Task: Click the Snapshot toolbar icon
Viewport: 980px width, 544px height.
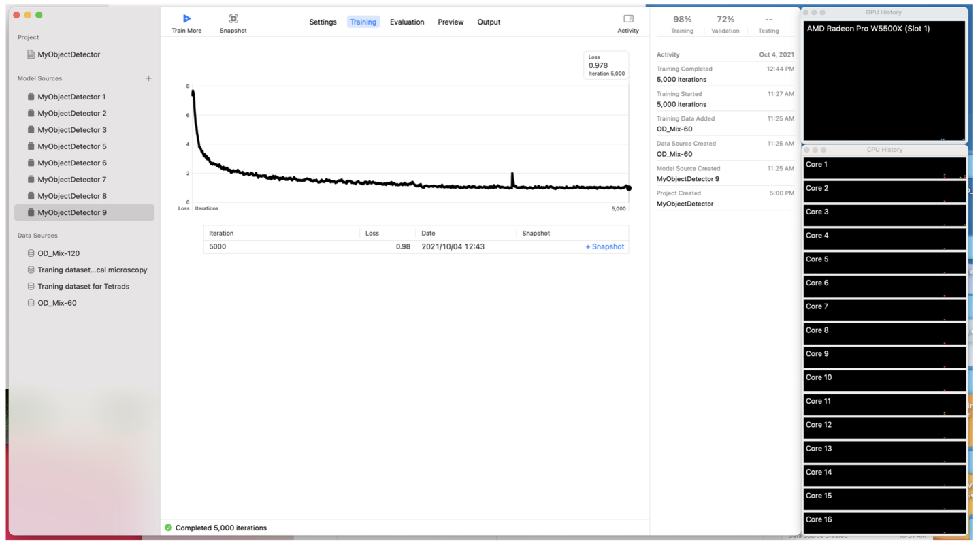Action: point(233,19)
